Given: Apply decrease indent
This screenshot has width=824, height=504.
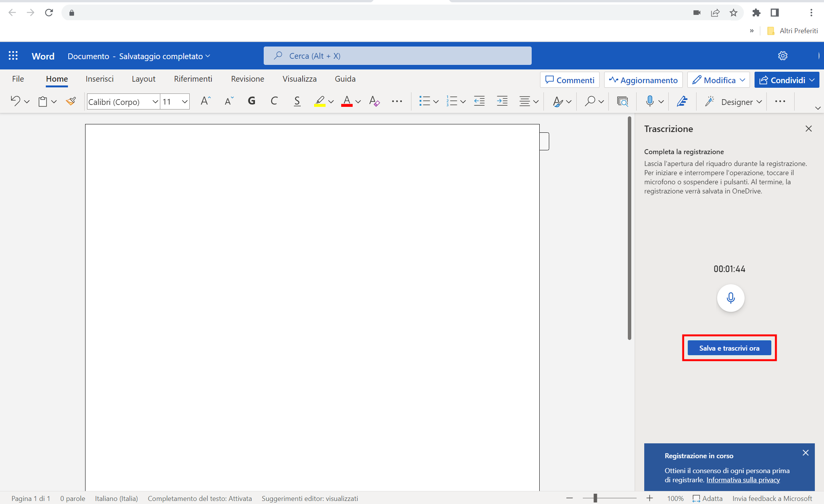Looking at the screenshot, I should (x=479, y=101).
